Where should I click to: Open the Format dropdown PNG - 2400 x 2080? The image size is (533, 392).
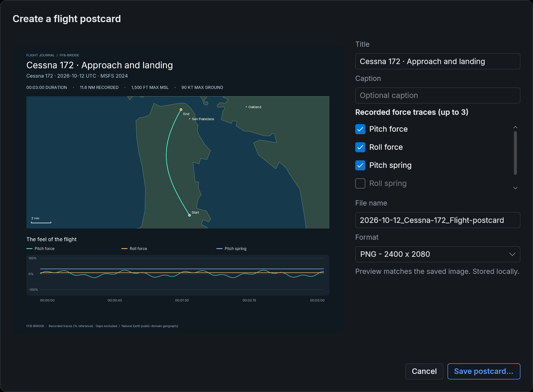[x=437, y=254]
